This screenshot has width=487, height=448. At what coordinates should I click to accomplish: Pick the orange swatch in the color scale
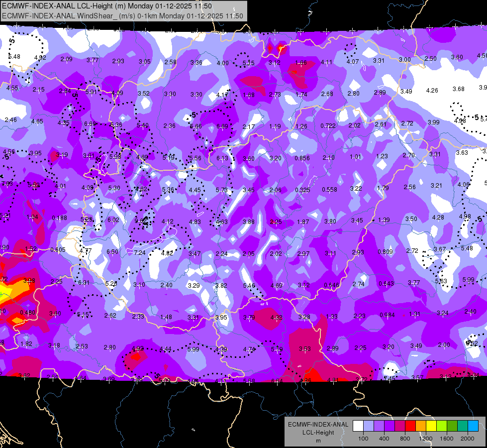421,426
